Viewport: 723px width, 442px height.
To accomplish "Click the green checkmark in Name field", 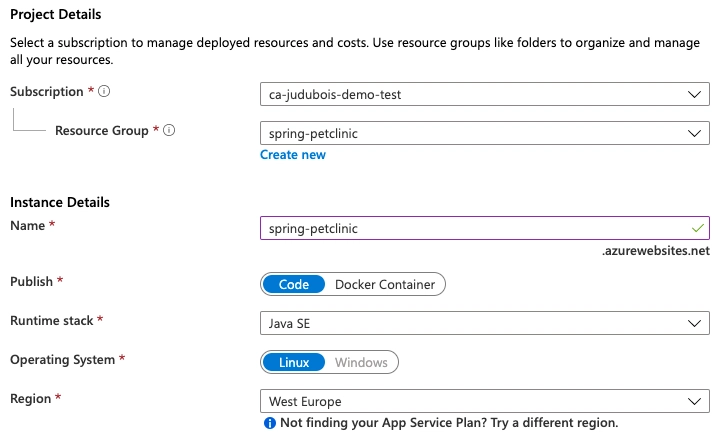I will (697, 228).
